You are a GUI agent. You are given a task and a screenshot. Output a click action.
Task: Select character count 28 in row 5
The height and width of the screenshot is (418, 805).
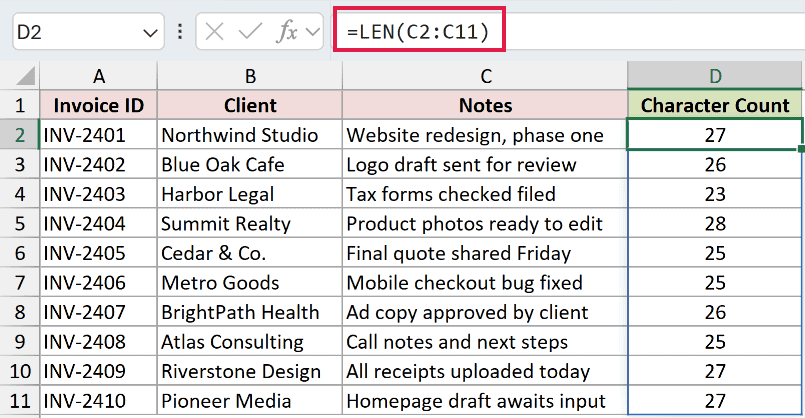[715, 223]
